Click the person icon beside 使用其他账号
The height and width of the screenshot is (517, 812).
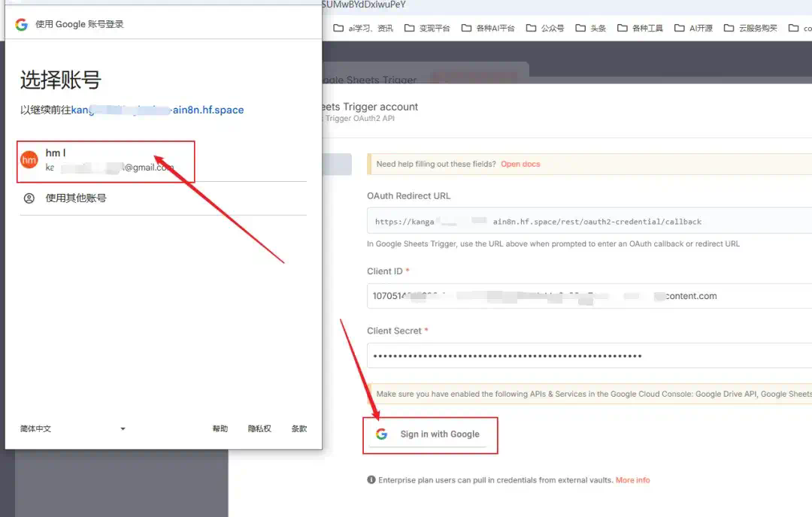pos(29,198)
